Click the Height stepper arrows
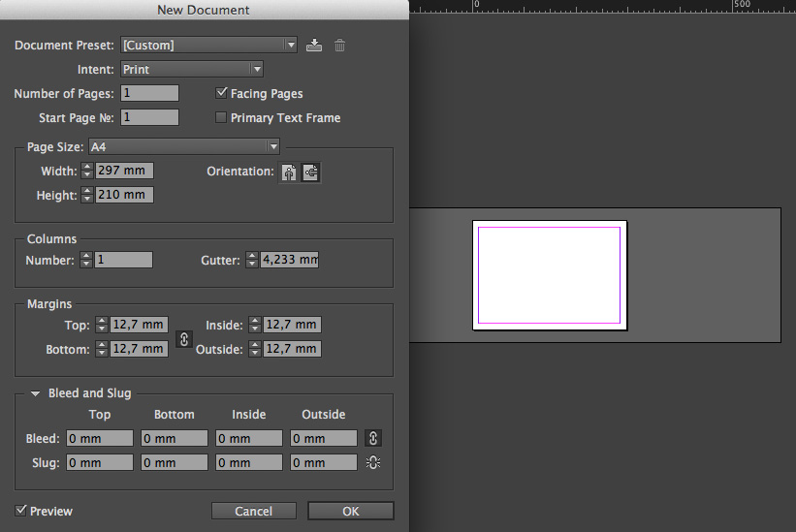Viewport: 796px width, 532px height. point(87,195)
